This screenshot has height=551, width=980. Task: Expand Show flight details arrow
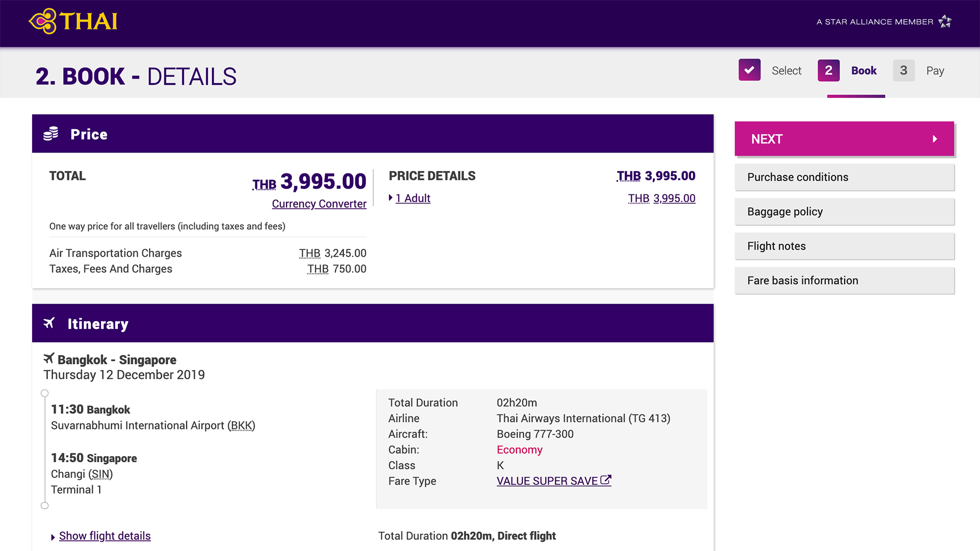(x=53, y=537)
